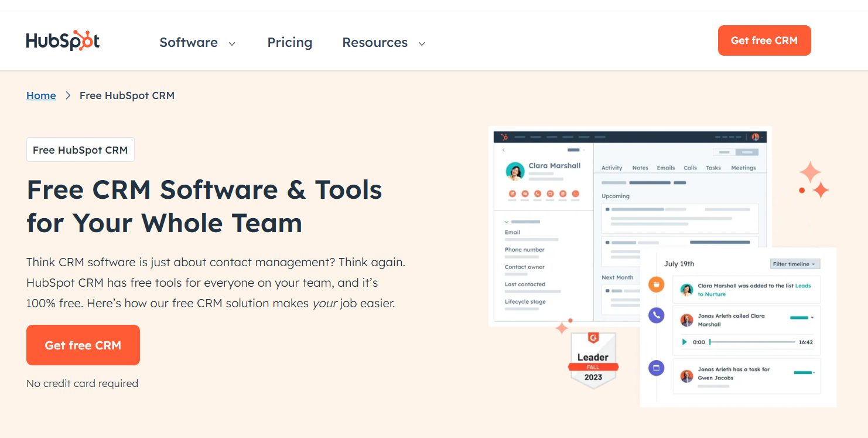The height and width of the screenshot is (438, 868).
Task: Click the orange calendar icon under Clara Marshall
Action: pos(563,194)
